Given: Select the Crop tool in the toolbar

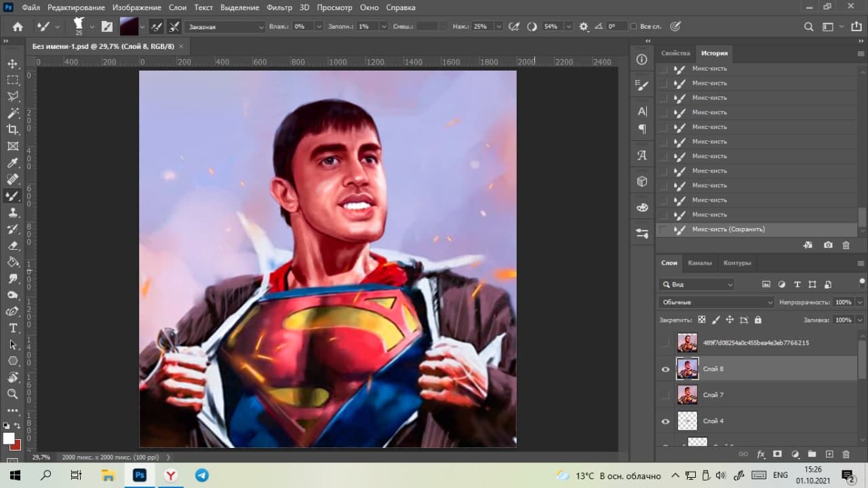Looking at the screenshot, I should coord(13,129).
